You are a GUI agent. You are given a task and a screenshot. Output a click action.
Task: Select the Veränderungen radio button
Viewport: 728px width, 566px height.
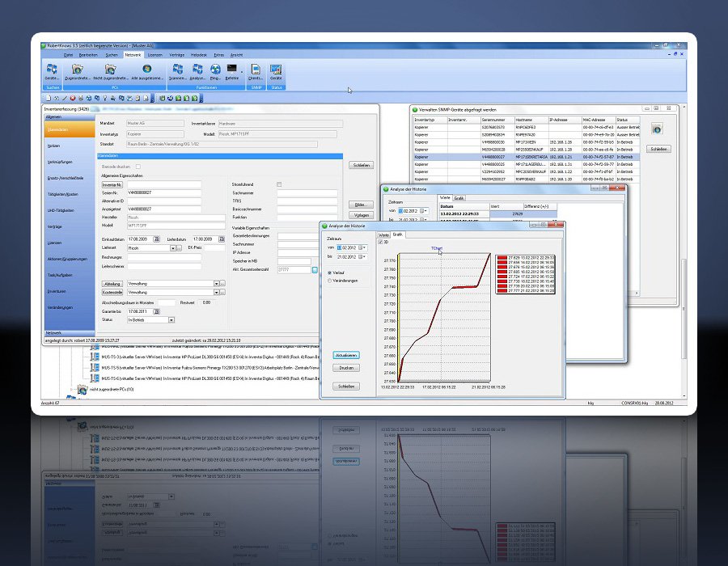(x=330, y=281)
